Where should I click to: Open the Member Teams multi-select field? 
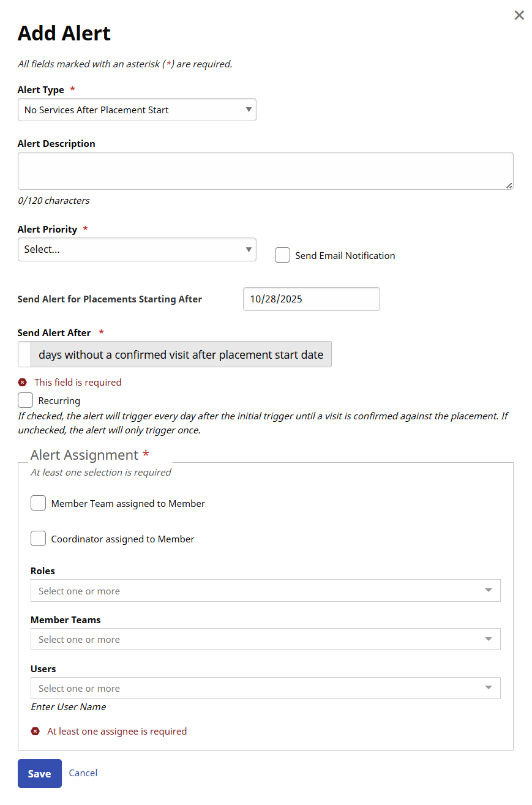click(x=257, y=640)
